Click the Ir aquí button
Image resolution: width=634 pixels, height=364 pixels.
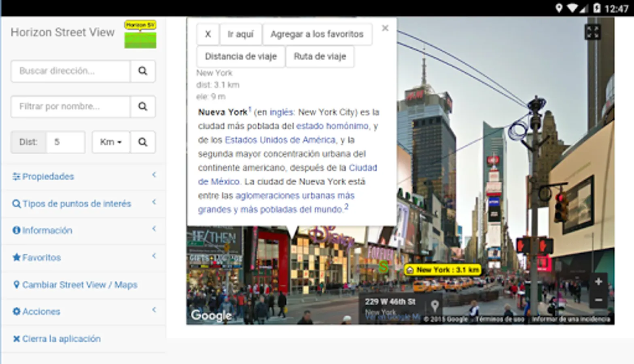pos(241,34)
